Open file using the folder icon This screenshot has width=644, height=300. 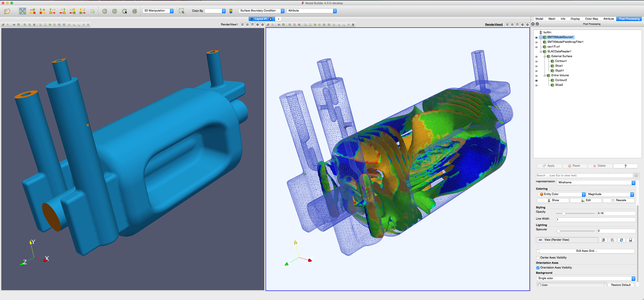[7, 11]
